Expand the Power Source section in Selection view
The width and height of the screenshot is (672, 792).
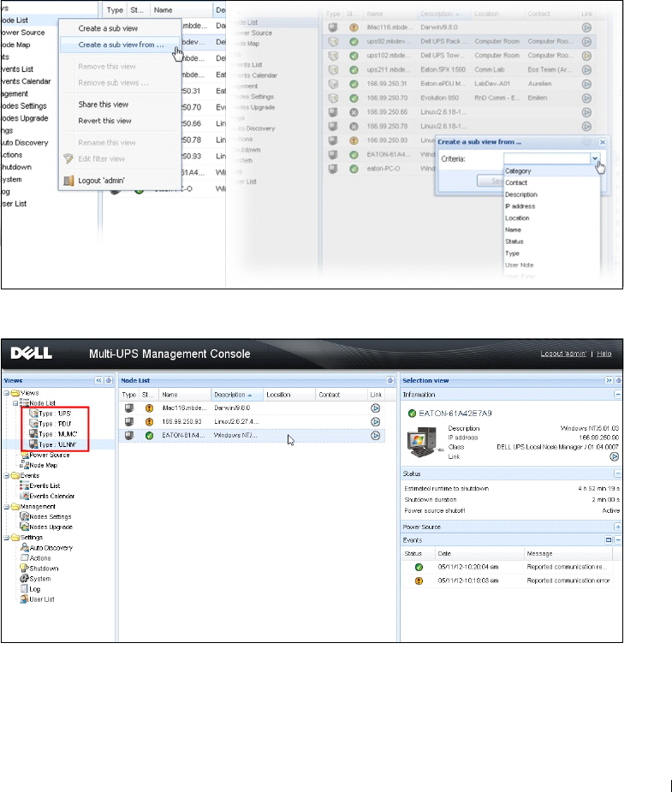(617, 527)
